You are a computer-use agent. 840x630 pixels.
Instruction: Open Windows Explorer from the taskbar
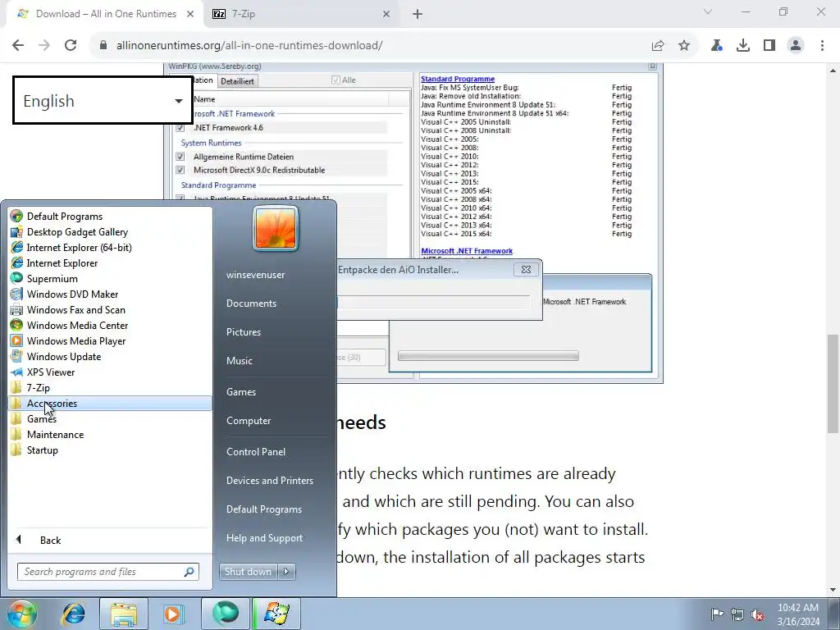(124, 614)
